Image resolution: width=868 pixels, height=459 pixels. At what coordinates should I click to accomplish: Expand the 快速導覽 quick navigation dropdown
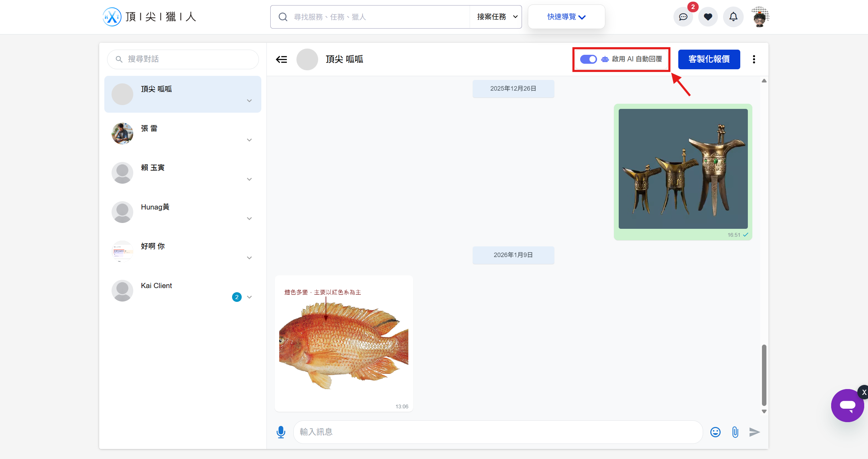(x=566, y=17)
